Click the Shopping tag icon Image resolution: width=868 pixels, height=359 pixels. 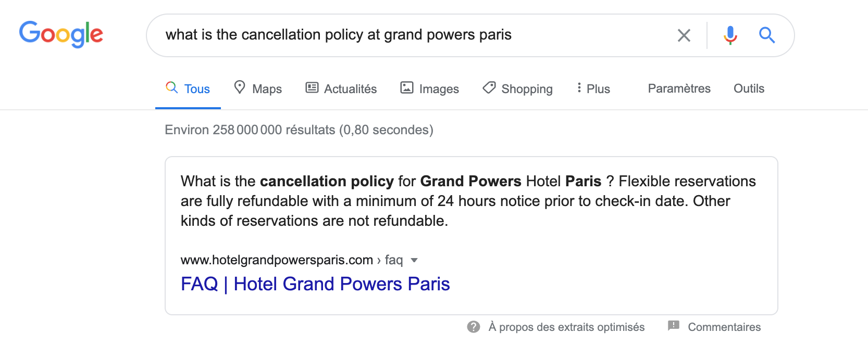click(489, 87)
